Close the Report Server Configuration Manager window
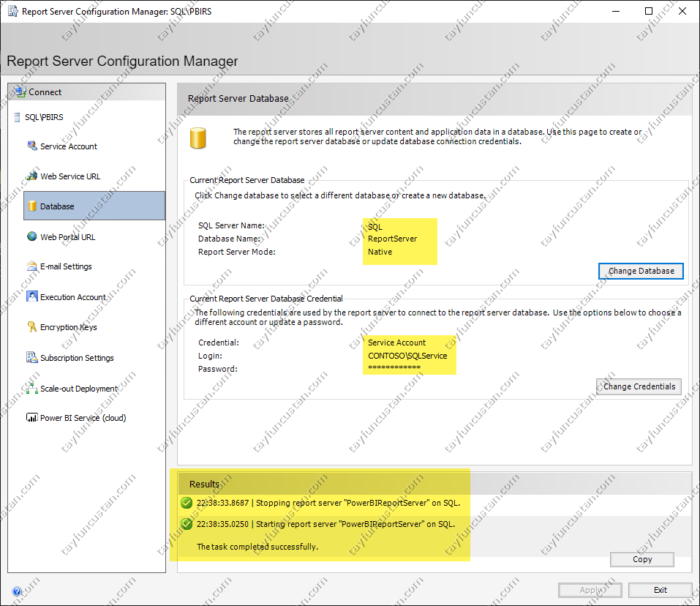 682,11
